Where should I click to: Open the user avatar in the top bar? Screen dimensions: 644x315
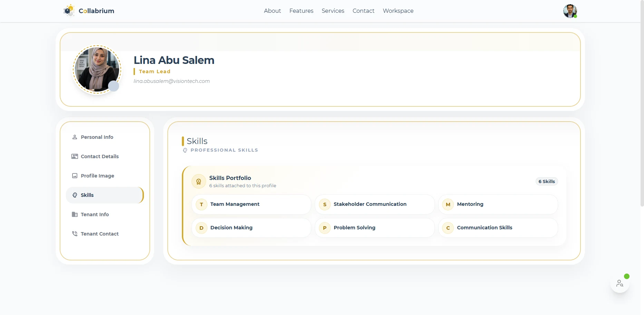tap(570, 11)
